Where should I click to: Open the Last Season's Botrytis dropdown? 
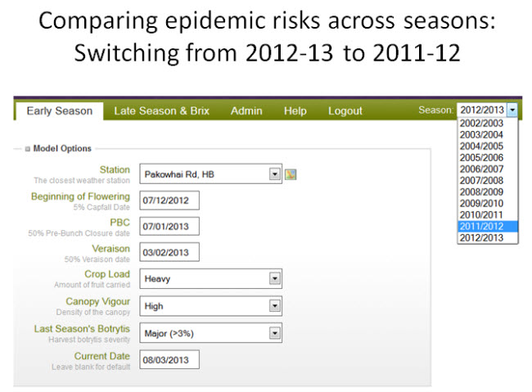tap(275, 333)
